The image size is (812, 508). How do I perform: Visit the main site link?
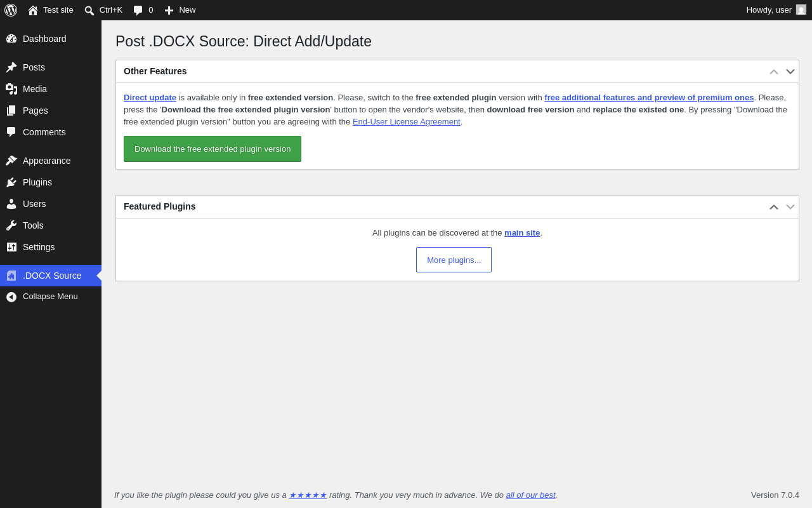pyautogui.click(x=522, y=232)
